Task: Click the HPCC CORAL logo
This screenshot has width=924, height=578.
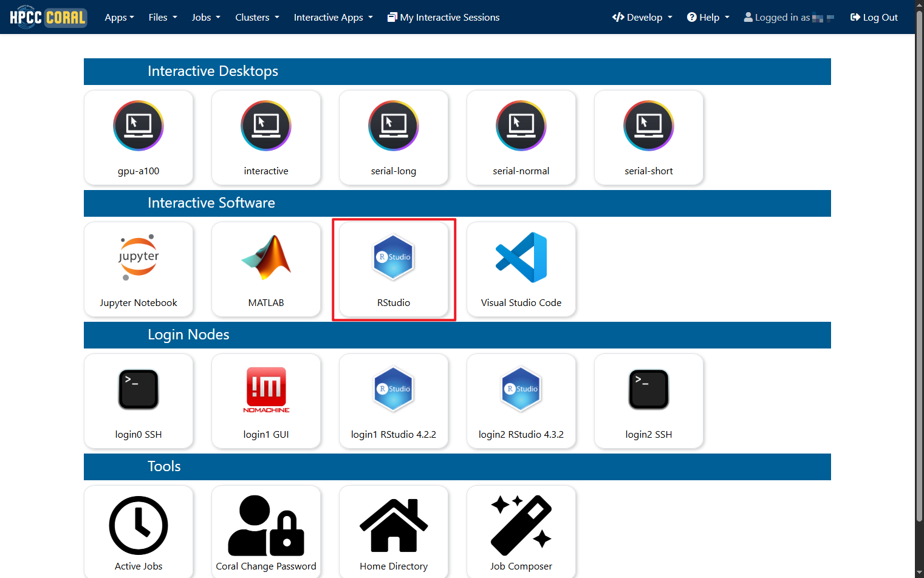Action: 48,17
